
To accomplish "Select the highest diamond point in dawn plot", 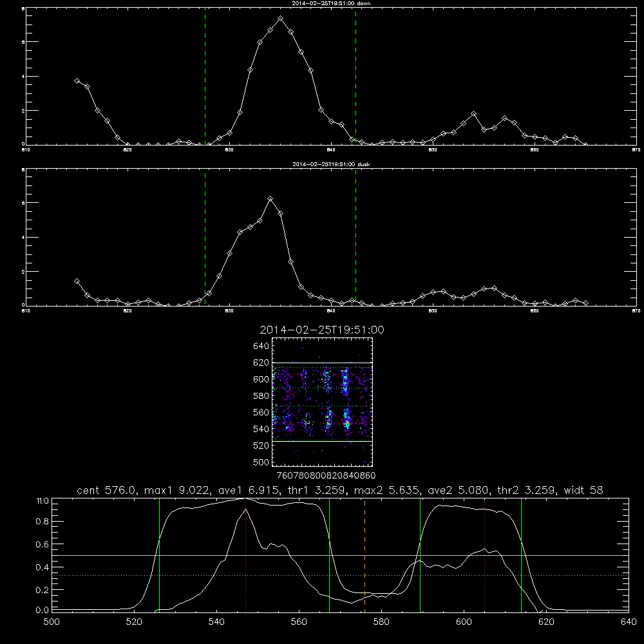I will pyautogui.click(x=281, y=19).
